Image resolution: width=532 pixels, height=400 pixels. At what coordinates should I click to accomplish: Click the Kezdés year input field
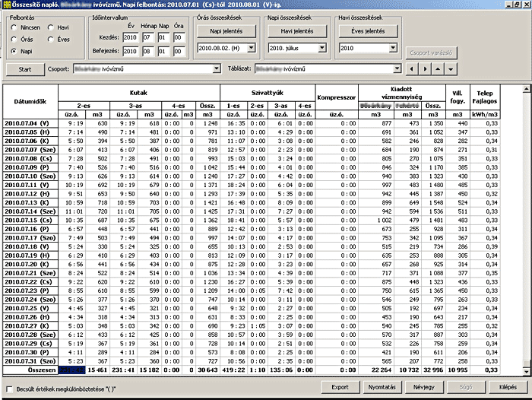tap(130, 37)
